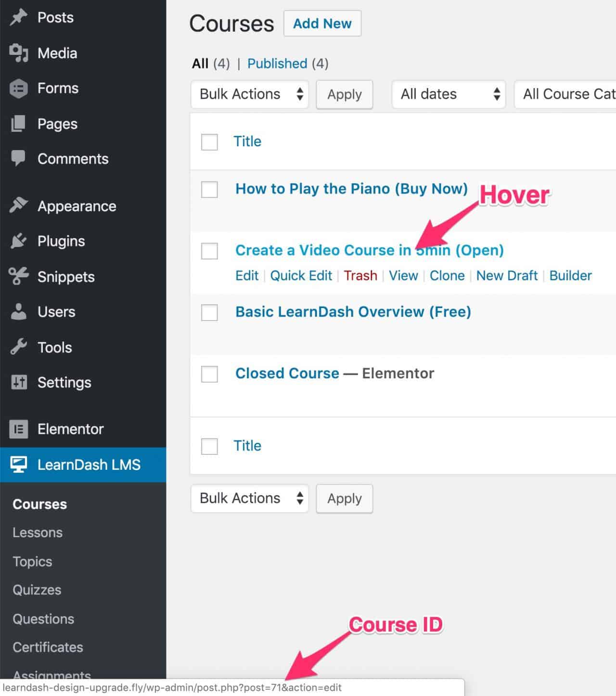This screenshot has width=616, height=696.
Task: Check the select-all Title checkbox
Action: 209,142
